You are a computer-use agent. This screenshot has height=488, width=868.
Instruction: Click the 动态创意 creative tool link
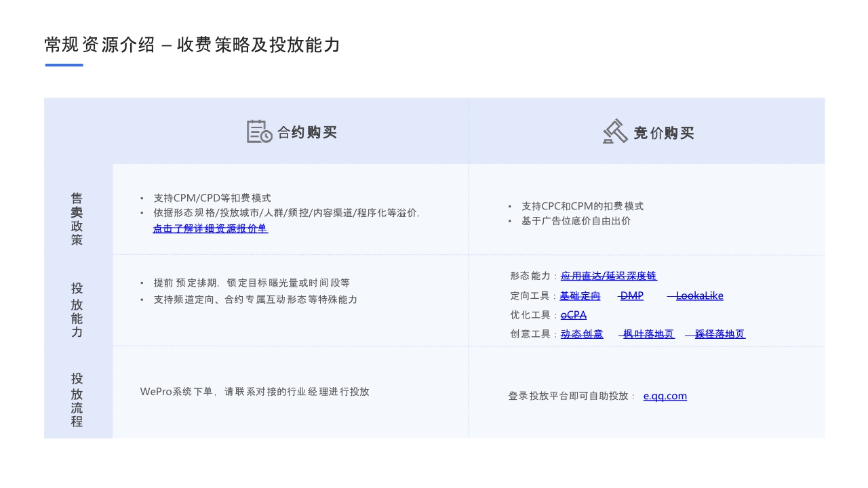[582, 333]
